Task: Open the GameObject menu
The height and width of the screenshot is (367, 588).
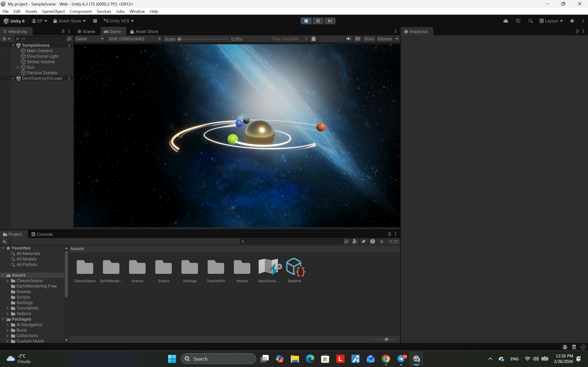Action: (53, 11)
